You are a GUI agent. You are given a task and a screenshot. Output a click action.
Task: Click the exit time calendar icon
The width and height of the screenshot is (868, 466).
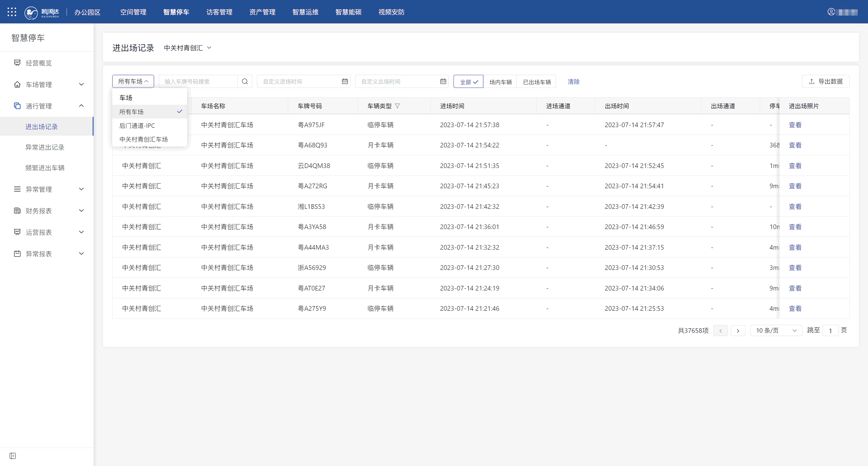coord(443,81)
